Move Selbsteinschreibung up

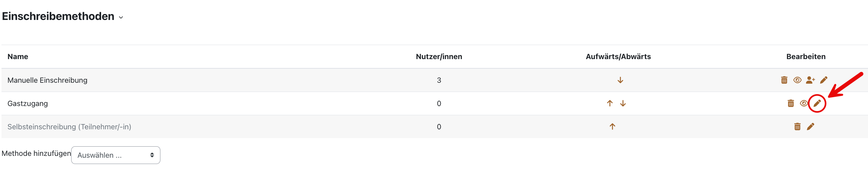(612, 127)
